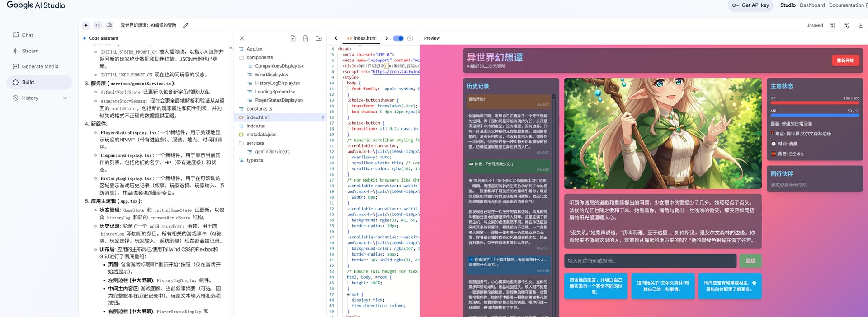The width and height of the screenshot is (868, 317).
Task: Open History in the left sidebar
Action: pyautogui.click(x=30, y=98)
